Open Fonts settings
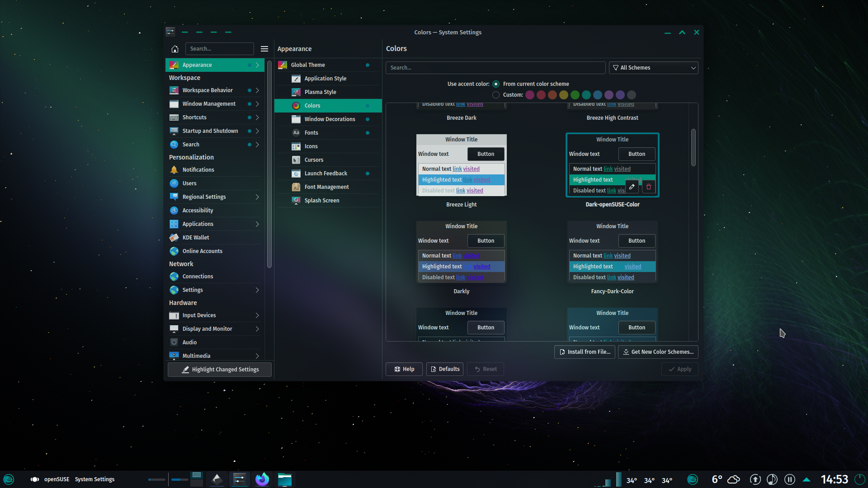 click(x=328, y=133)
